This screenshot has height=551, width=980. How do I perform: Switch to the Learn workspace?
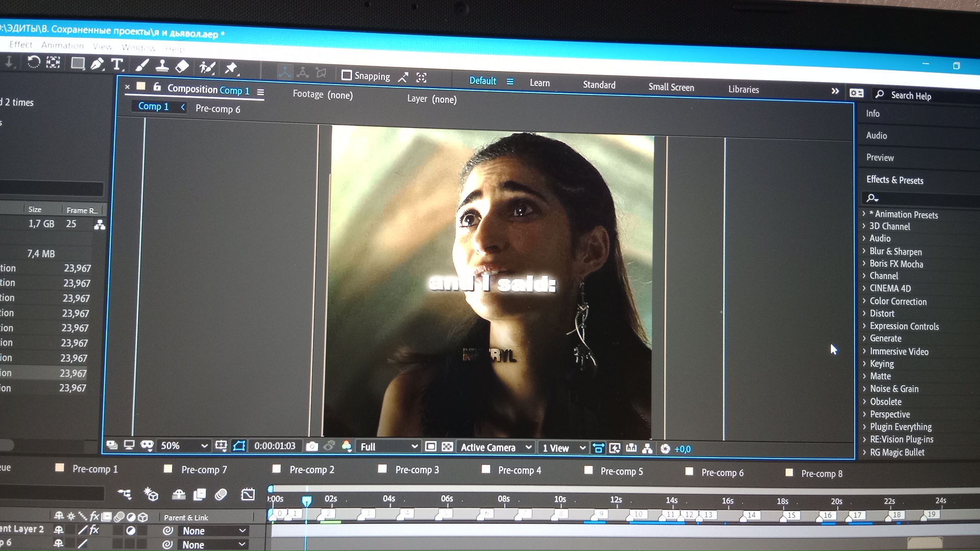pos(540,83)
